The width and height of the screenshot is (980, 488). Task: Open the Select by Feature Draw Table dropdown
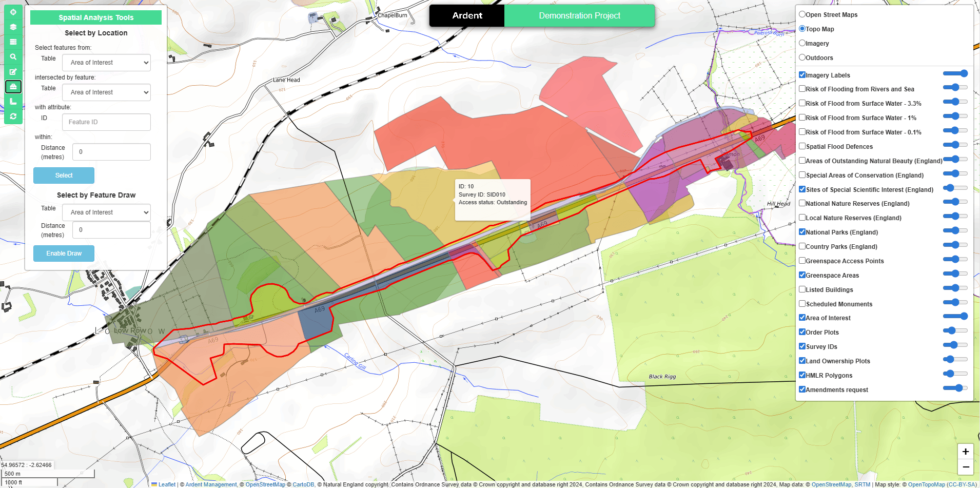pos(106,212)
